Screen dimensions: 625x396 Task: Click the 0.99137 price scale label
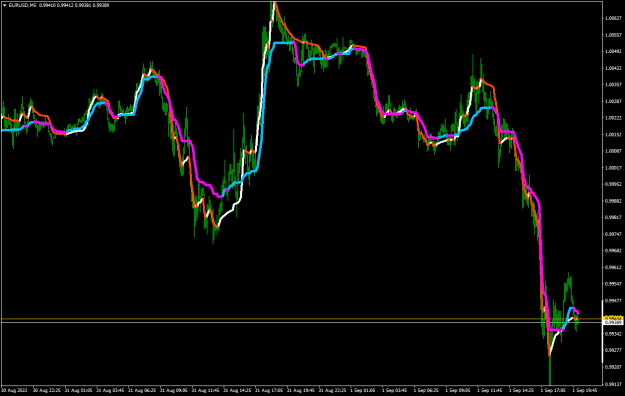coord(613,384)
